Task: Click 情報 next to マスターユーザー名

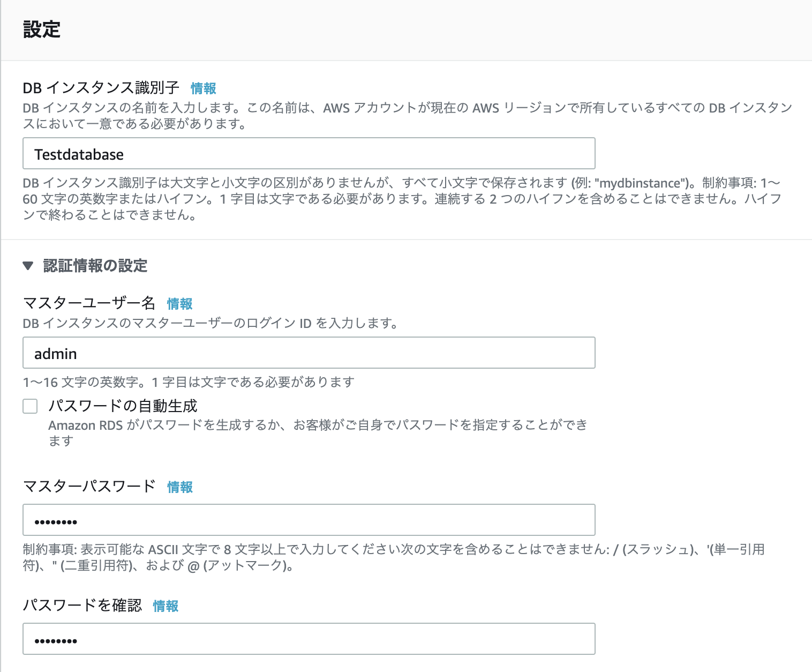Action: (x=180, y=304)
